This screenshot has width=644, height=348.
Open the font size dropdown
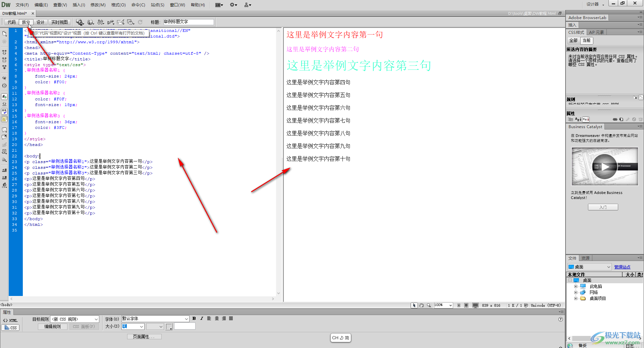pyautogui.click(x=133, y=327)
